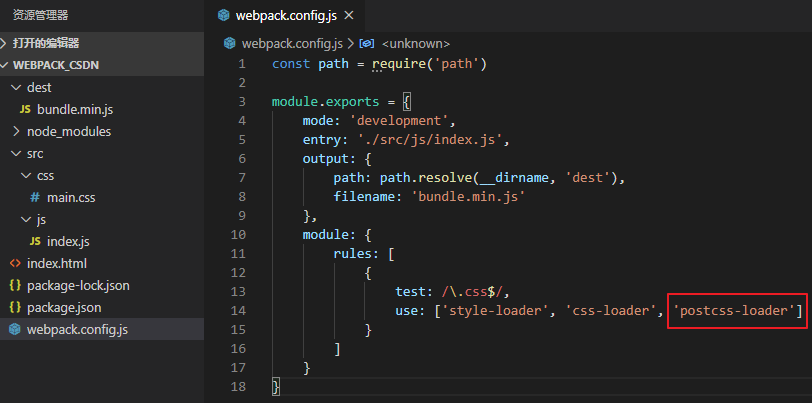
Task: Click the HTML icon beside index.html
Action: pos(15,264)
